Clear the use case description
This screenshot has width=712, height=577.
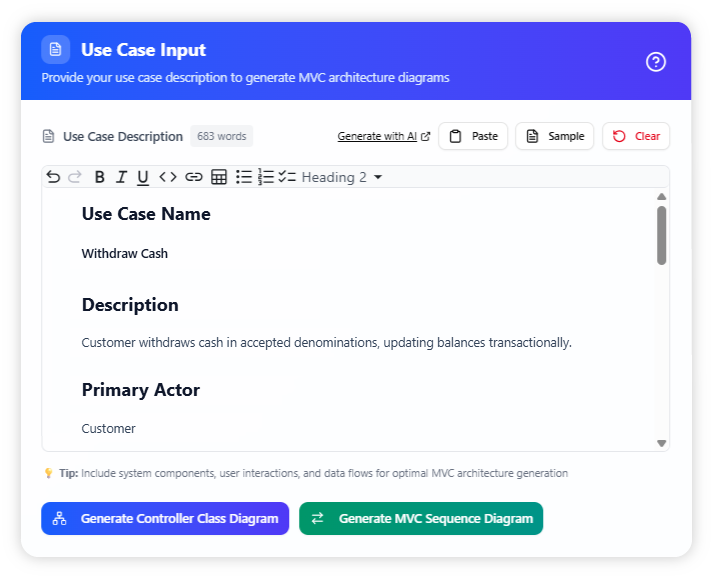[x=636, y=136]
